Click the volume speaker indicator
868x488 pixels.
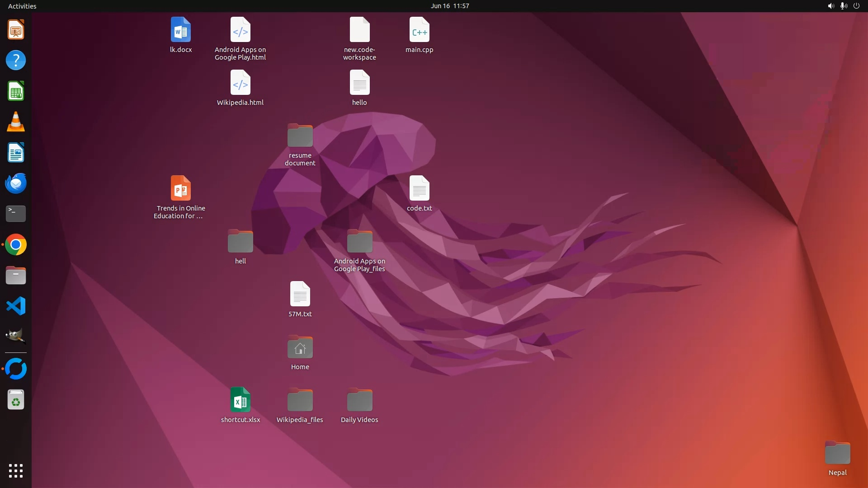tap(830, 6)
